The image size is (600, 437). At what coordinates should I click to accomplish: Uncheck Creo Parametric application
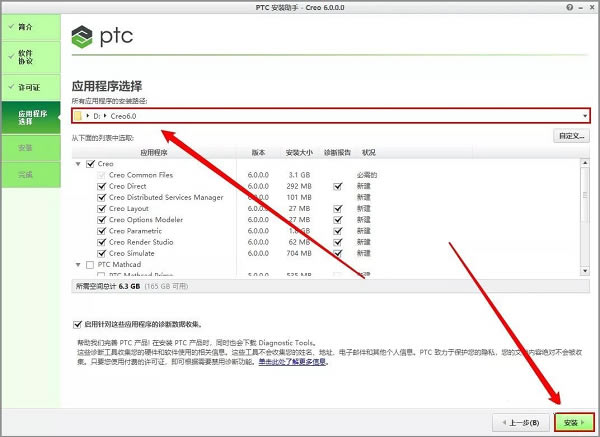click(x=101, y=231)
